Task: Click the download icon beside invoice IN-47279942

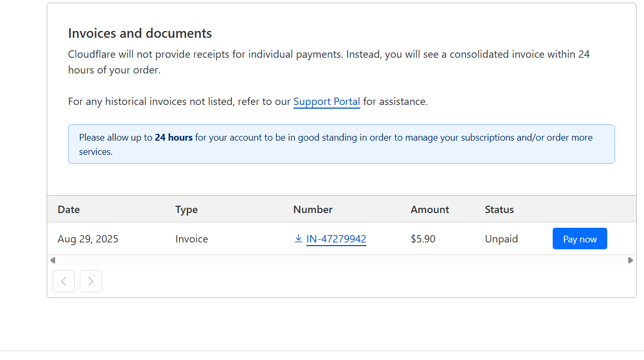Action: (298, 239)
